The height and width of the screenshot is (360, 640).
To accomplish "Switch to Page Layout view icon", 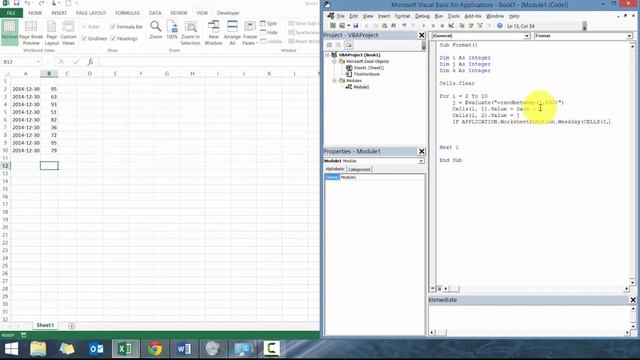I will tap(51, 33).
